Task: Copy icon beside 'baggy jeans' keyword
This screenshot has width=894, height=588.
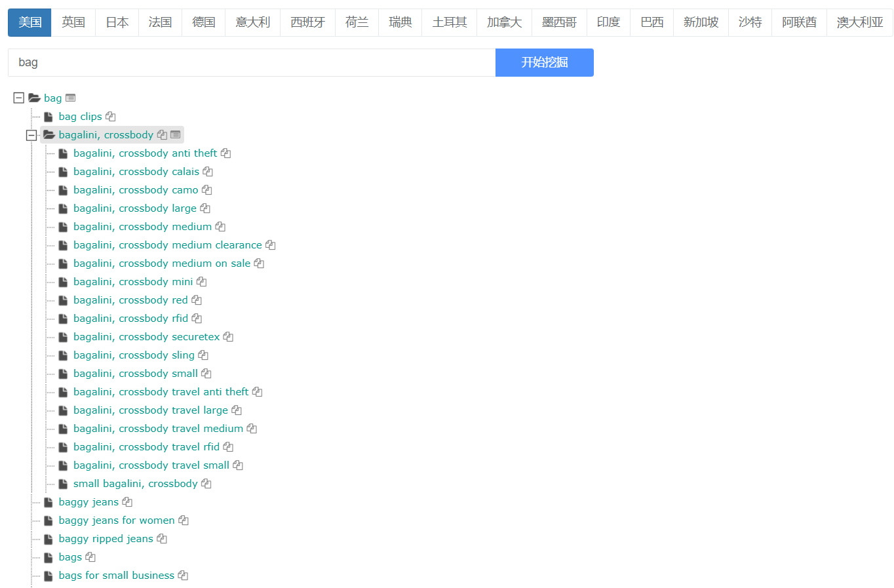Action: tap(127, 502)
